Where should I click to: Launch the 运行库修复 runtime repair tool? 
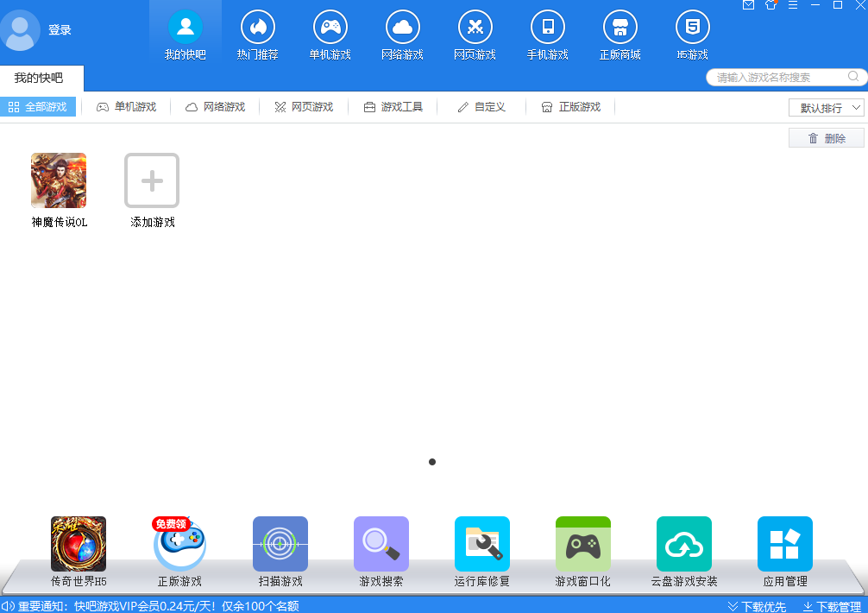(481, 544)
